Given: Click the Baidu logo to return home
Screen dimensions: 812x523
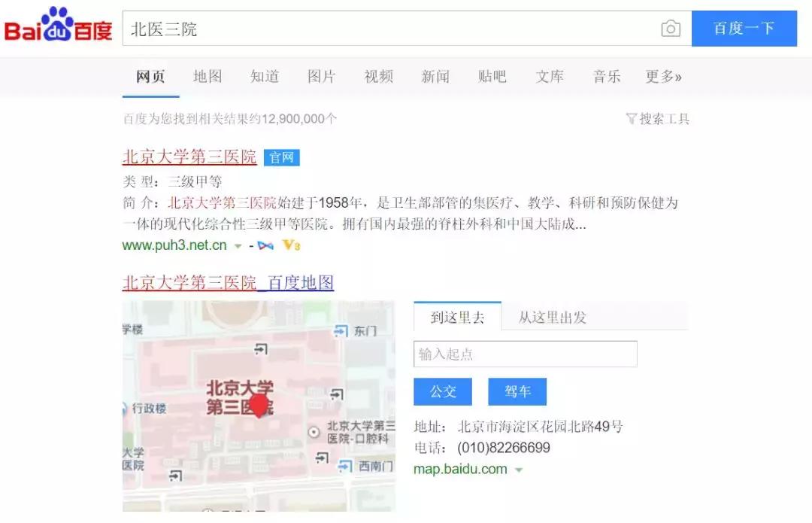Looking at the screenshot, I should click(x=59, y=26).
